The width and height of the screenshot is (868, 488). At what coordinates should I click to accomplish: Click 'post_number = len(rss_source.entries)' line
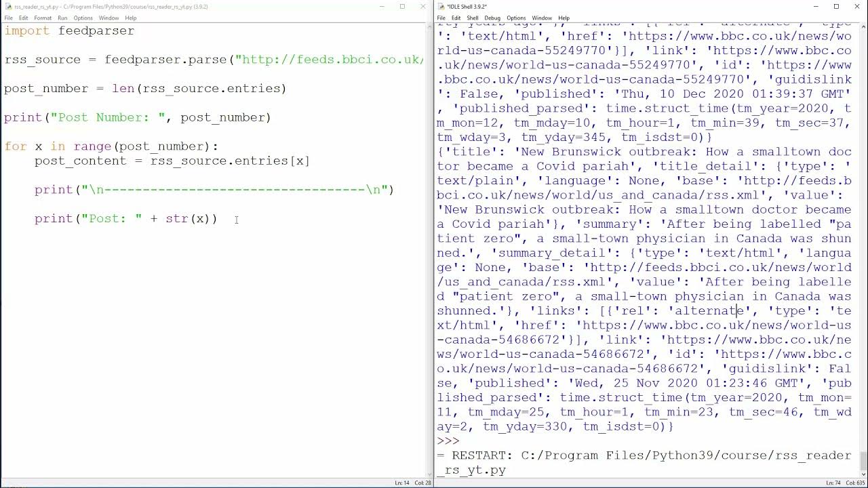[145, 89]
